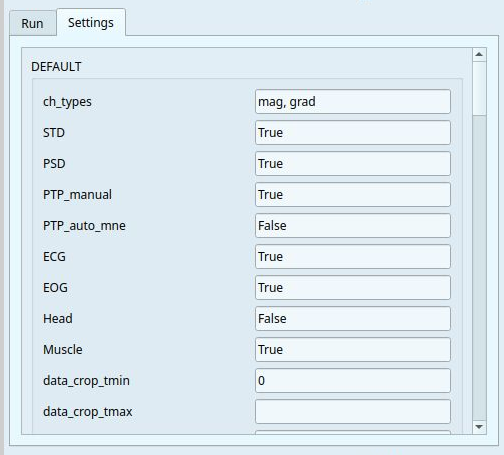
Task: Switch to the Run tab
Action: (33, 23)
